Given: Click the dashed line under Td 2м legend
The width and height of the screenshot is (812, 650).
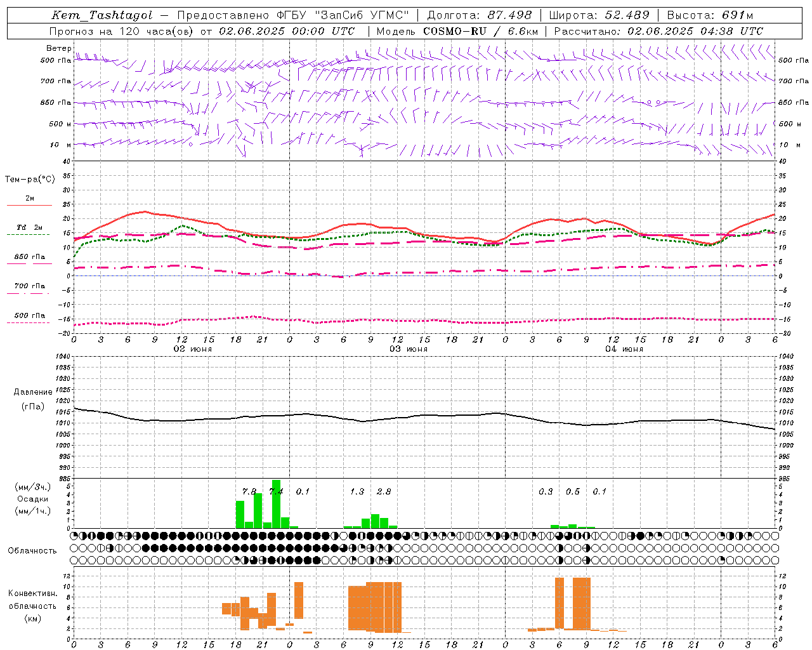Looking at the screenshot, I should coord(29,234).
